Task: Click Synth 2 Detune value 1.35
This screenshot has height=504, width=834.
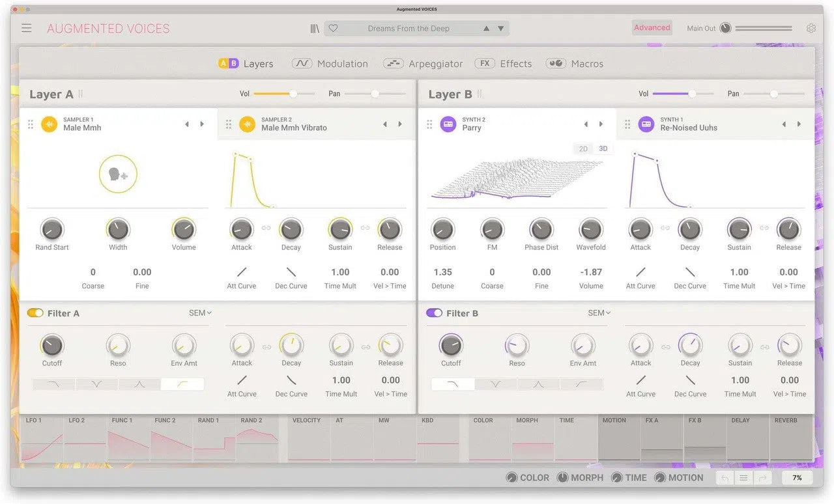Action: point(442,272)
